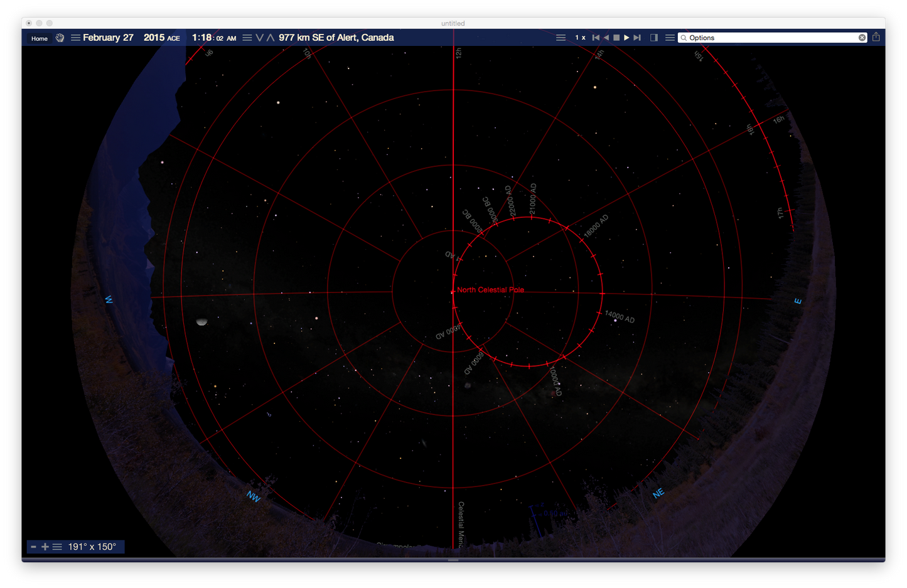907x588 pixels.
Task: Open the menu left of the search field
Action: coord(670,38)
